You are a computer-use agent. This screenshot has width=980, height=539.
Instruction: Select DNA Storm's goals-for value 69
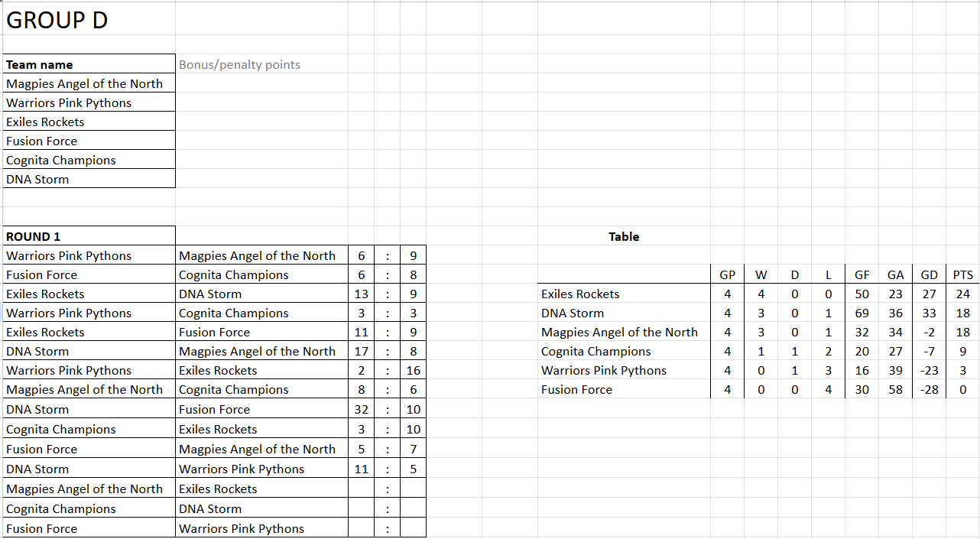[x=862, y=313]
